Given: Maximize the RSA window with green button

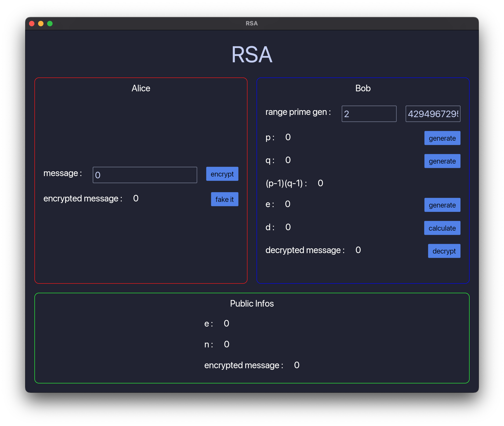Looking at the screenshot, I should pyautogui.click(x=50, y=23).
